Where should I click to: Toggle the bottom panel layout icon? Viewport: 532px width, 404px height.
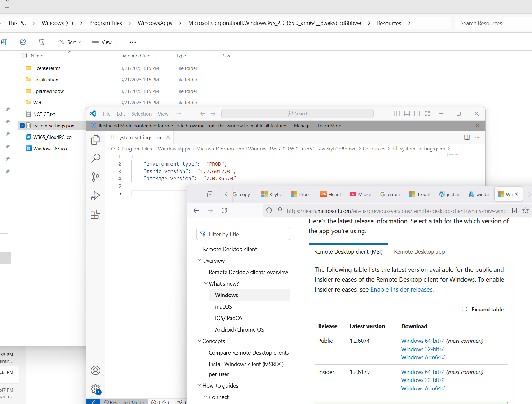(x=407, y=113)
